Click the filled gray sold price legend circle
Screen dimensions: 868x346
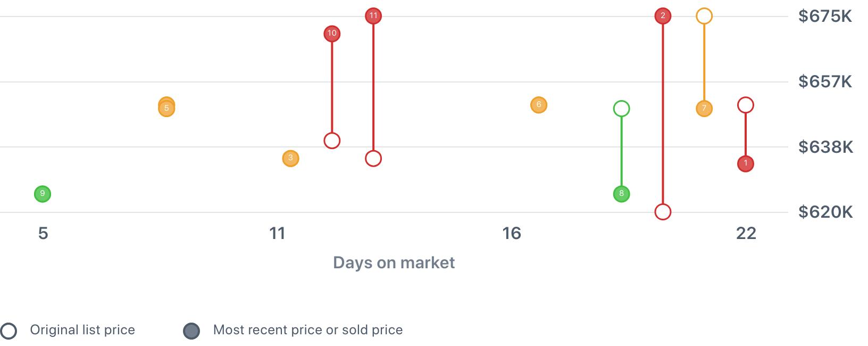pos(191,331)
